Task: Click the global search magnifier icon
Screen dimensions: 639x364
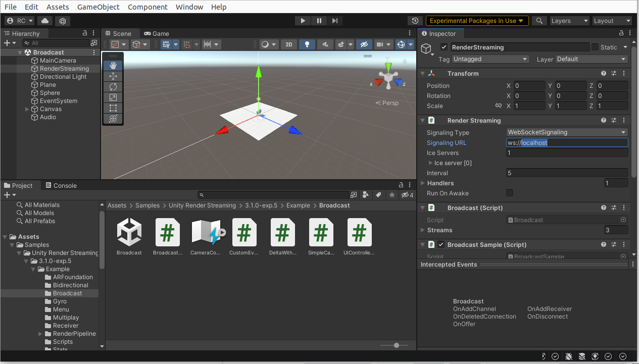Action: pyautogui.click(x=539, y=21)
